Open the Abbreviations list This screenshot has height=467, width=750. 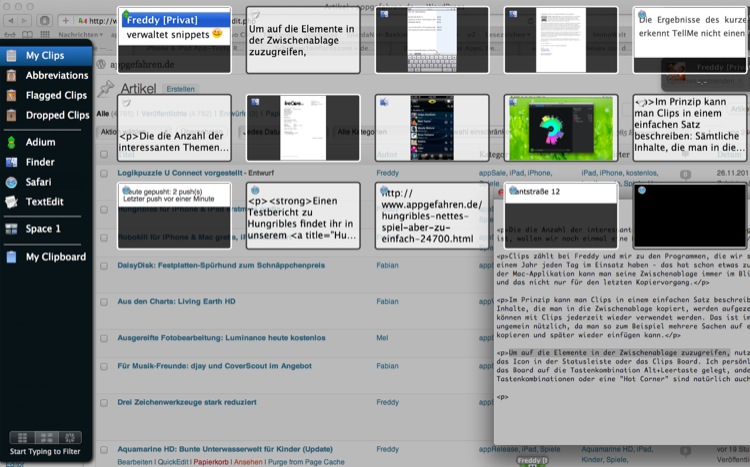(x=56, y=75)
